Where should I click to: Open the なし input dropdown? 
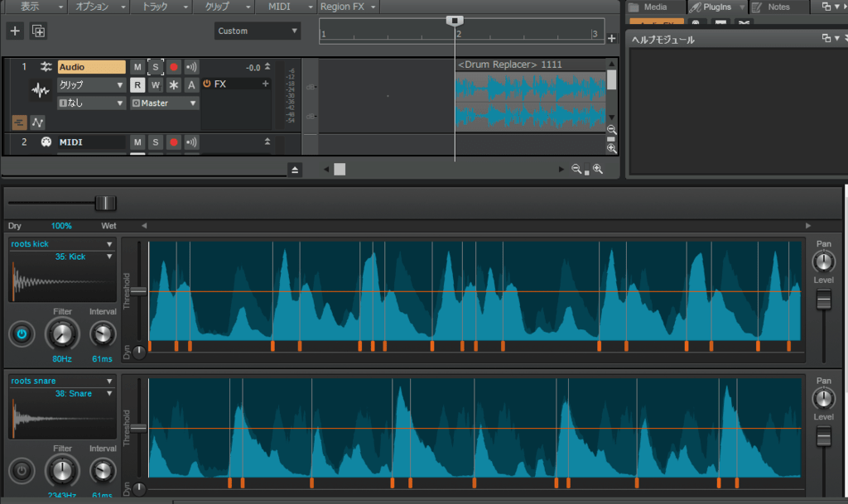pos(91,103)
